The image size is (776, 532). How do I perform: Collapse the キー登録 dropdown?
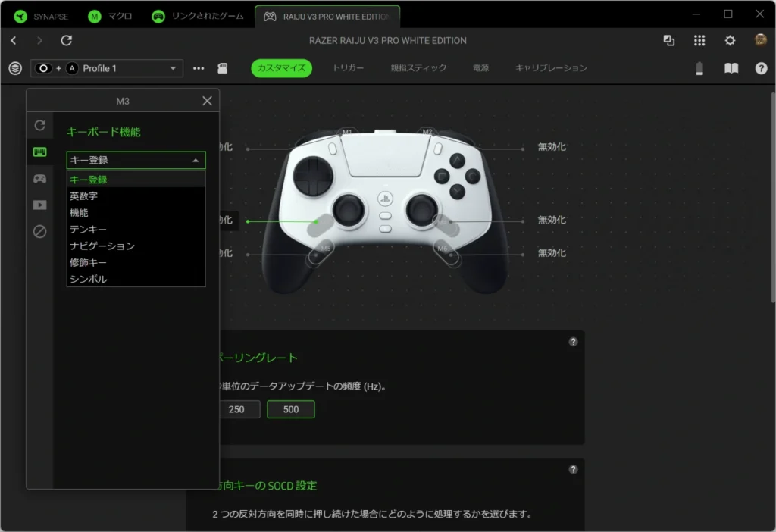tap(136, 160)
